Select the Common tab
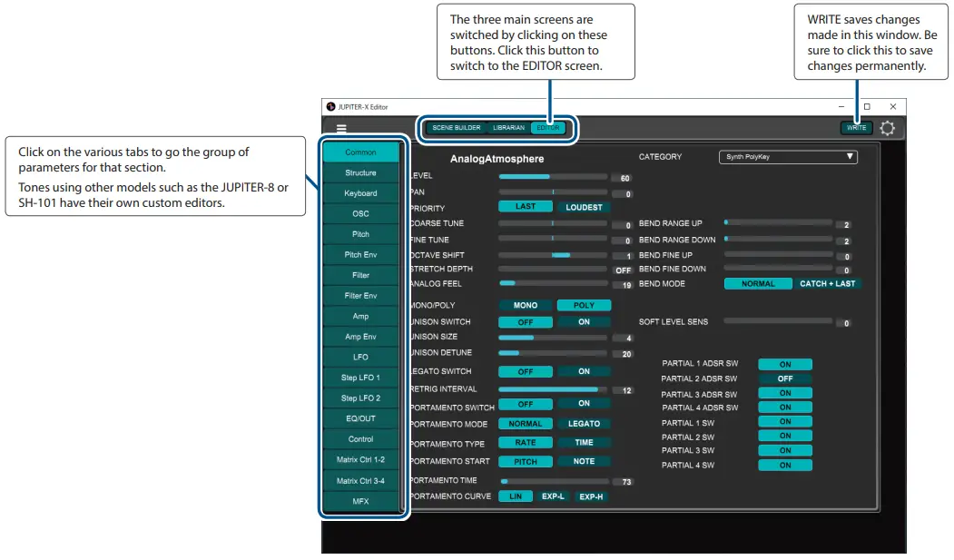954x560 pixels. pyautogui.click(x=360, y=152)
